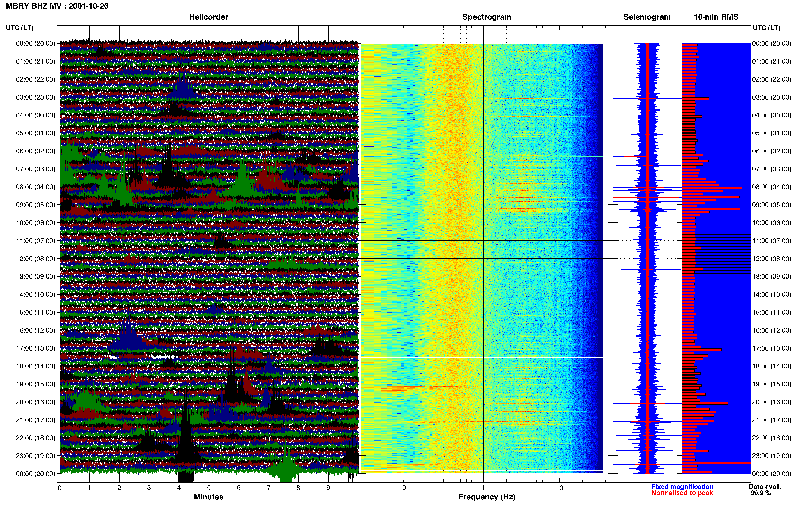
Task: Click right axis label '14:00 (10:00)'
Action: coord(772,295)
